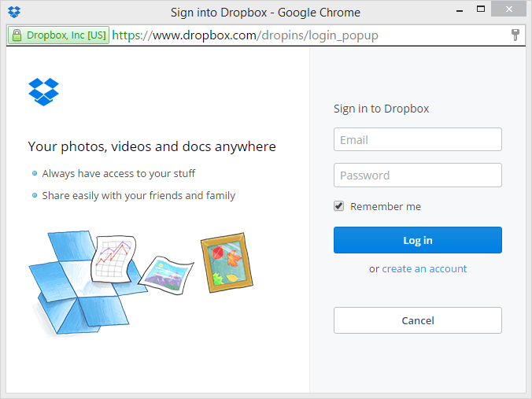Minimize the Chrome popup window
532x399 pixels.
point(460,11)
